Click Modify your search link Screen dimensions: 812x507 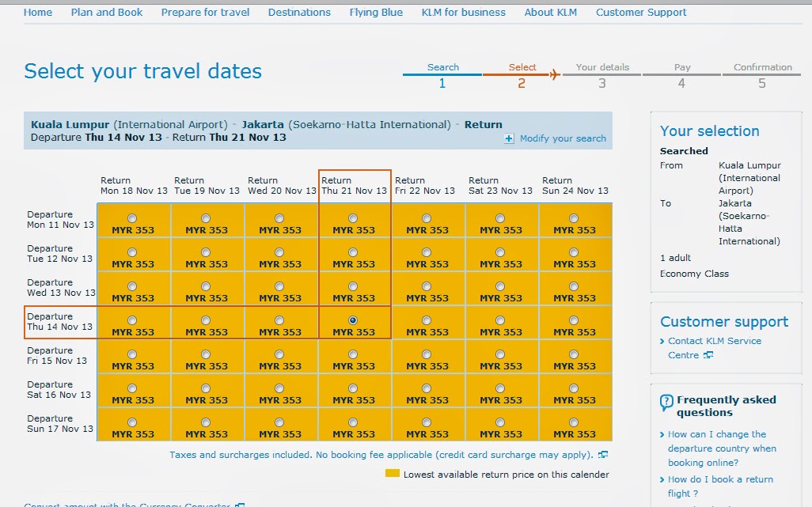pos(563,138)
